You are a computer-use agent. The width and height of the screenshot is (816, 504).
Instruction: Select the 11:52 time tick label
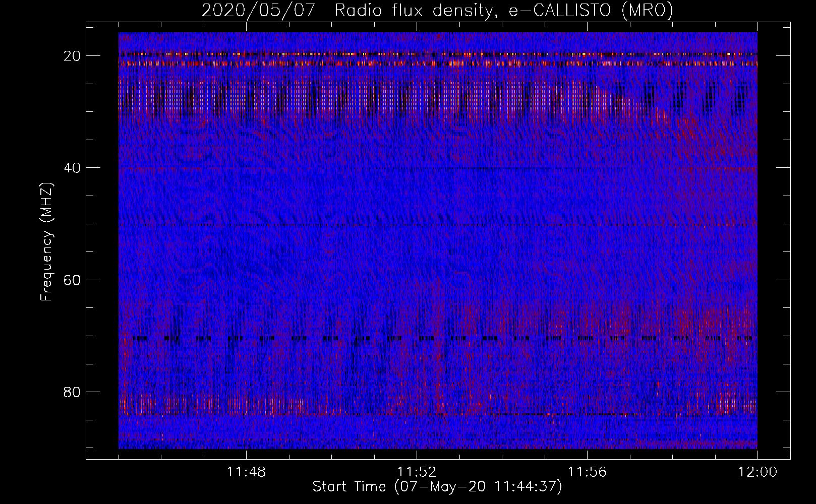pyautogui.click(x=417, y=472)
